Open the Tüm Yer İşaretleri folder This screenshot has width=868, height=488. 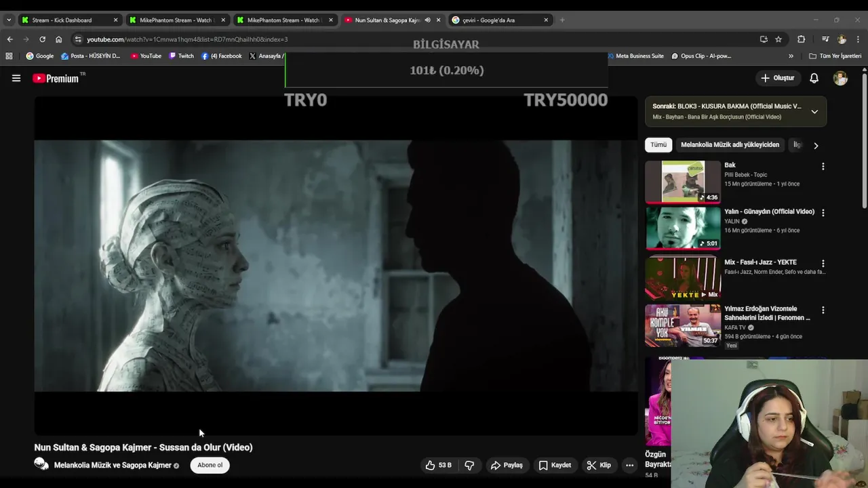(x=835, y=56)
